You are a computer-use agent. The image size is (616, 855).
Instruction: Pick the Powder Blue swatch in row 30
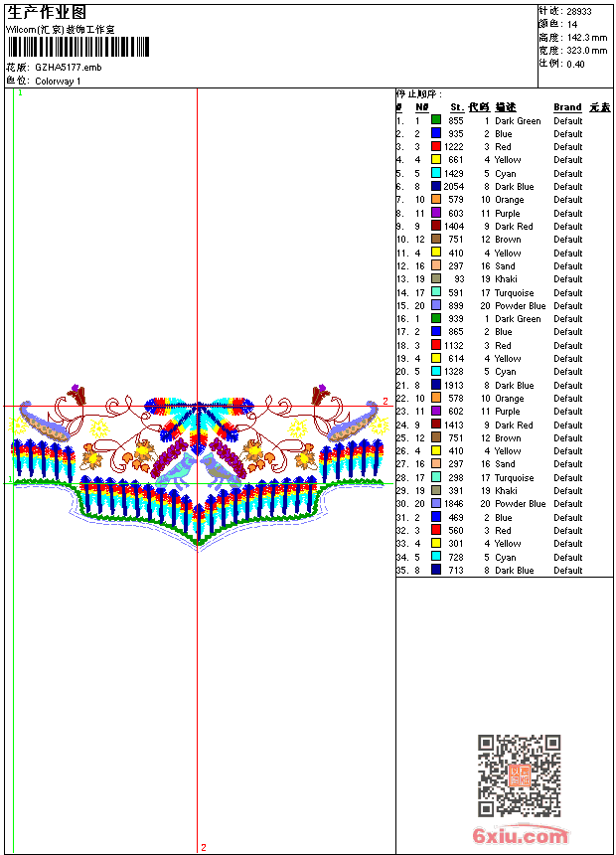436,503
